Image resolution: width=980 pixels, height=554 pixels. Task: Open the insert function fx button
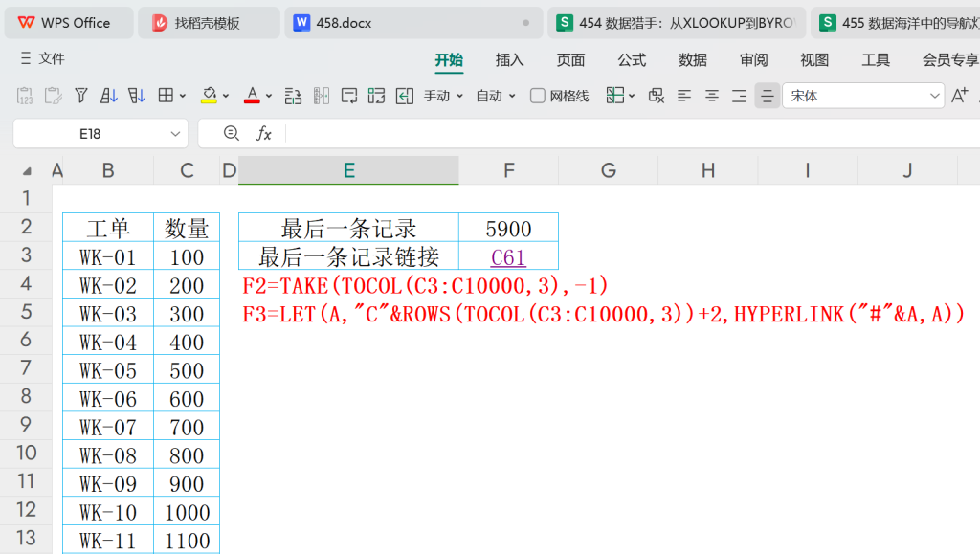(x=264, y=133)
